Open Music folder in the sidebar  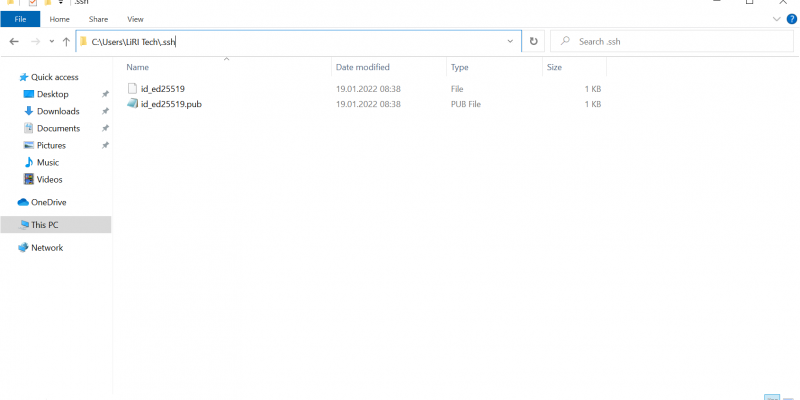[x=47, y=162]
